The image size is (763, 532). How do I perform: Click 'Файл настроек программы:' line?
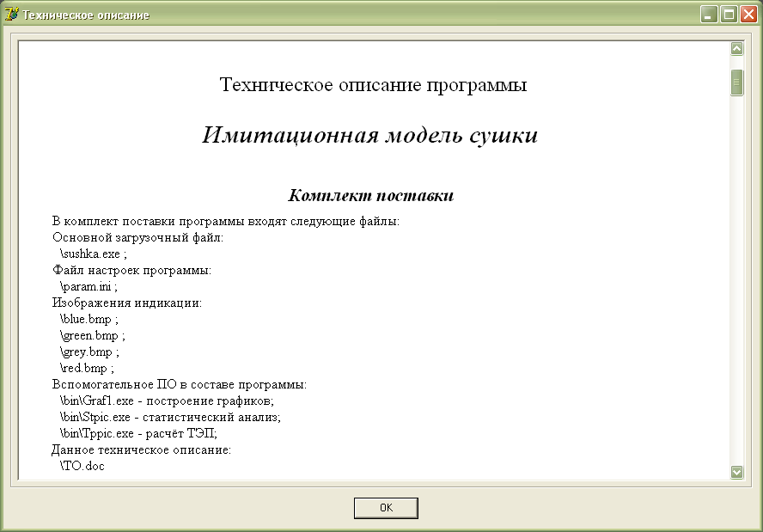coord(131,270)
